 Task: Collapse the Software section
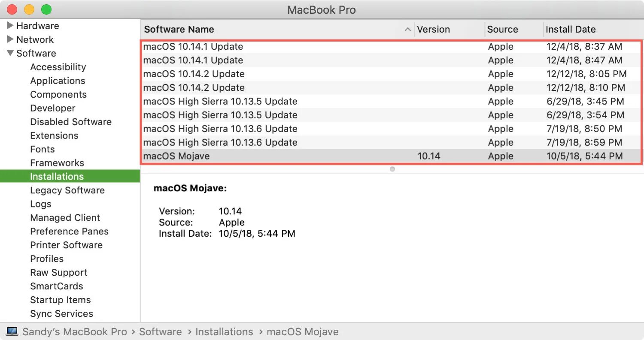(x=10, y=53)
